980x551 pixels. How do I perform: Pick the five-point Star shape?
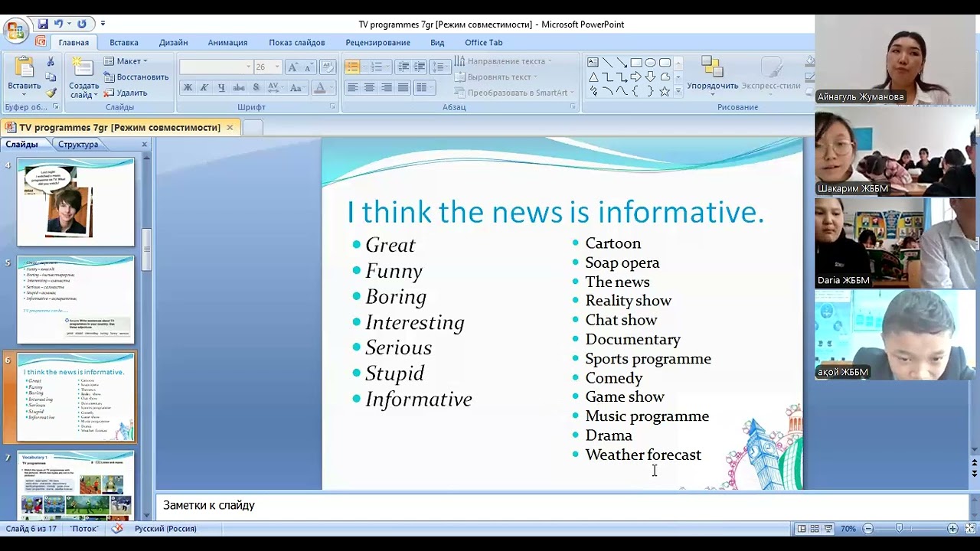665,91
